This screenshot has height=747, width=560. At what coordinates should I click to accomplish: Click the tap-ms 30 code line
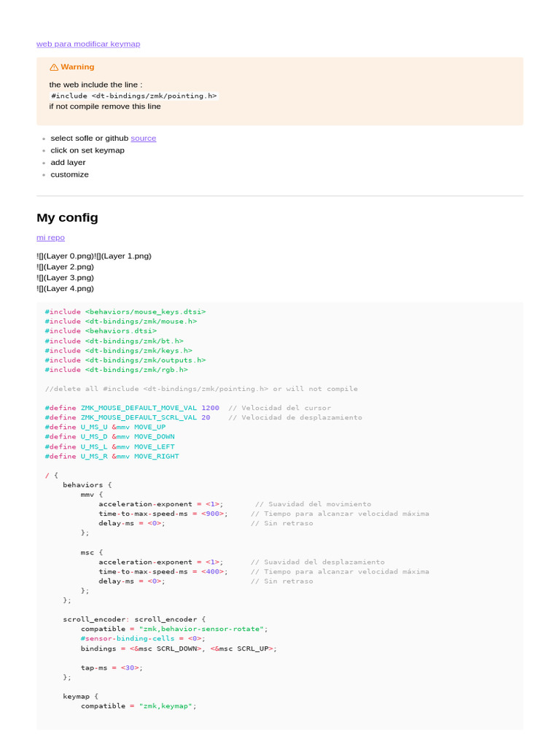112,667
